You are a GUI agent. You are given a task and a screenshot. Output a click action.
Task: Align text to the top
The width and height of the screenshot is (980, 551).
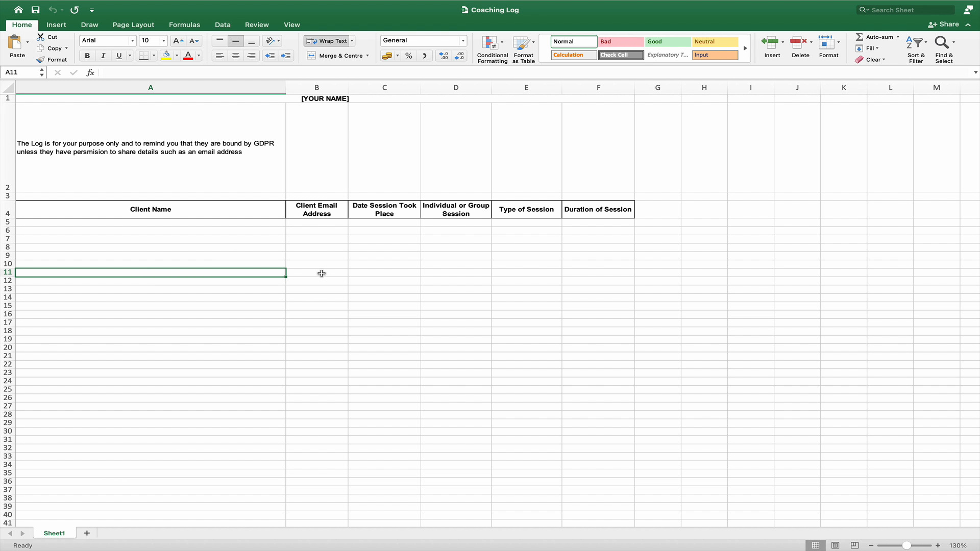(x=220, y=41)
